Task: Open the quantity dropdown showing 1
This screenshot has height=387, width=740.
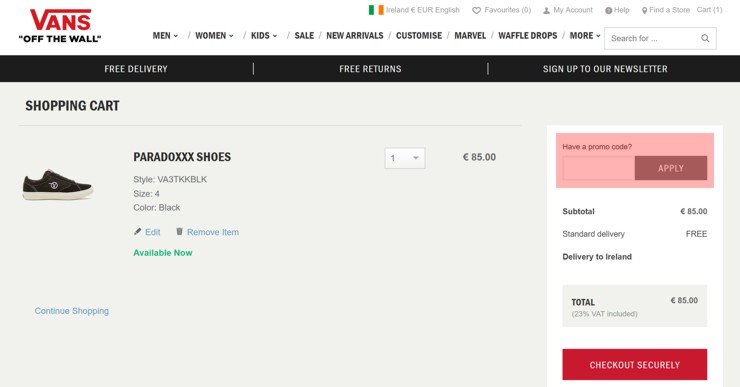Action: click(405, 158)
